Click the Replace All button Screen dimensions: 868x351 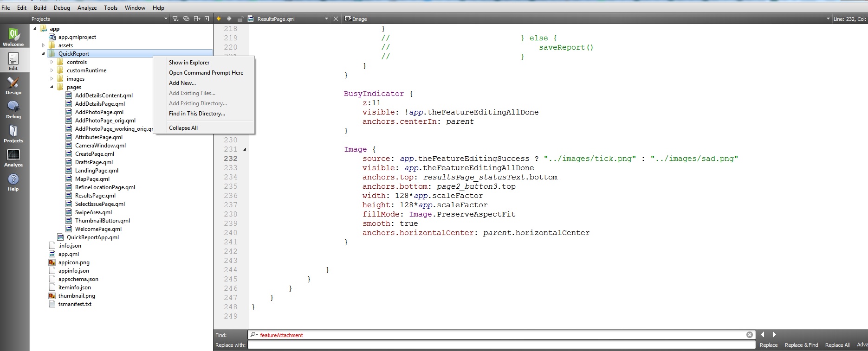pyautogui.click(x=837, y=345)
